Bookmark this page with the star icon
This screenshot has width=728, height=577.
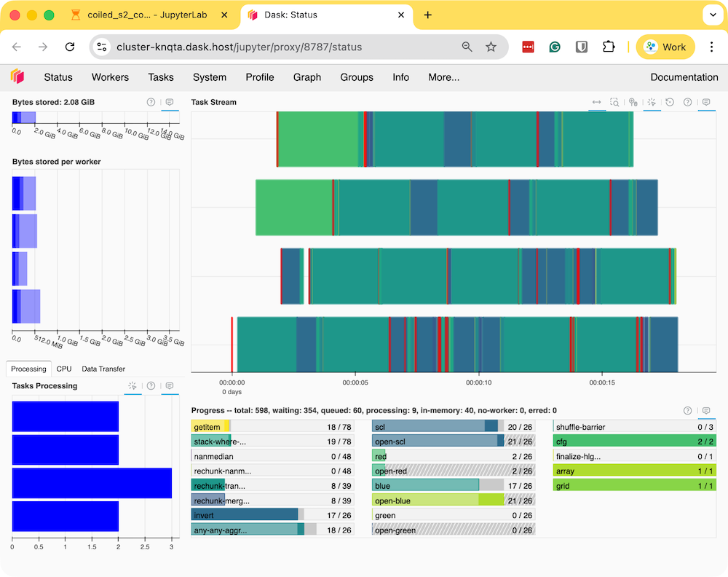pyautogui.click(x=491, y=47)
